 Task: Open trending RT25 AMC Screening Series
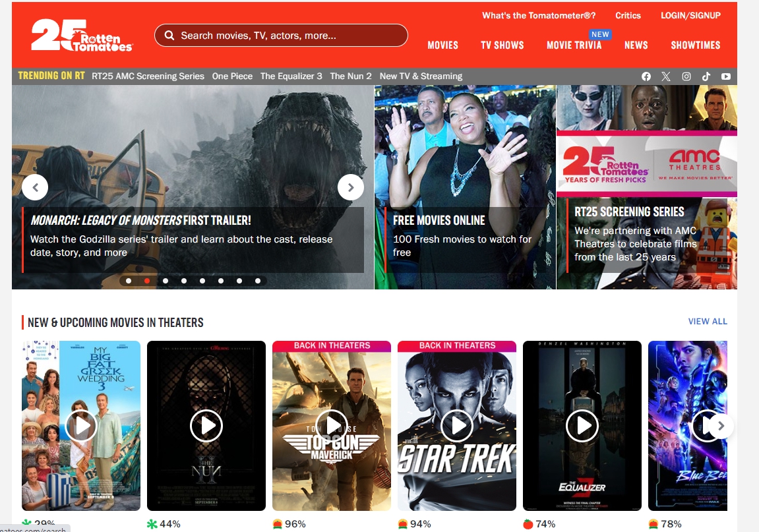tap(148, 76)
